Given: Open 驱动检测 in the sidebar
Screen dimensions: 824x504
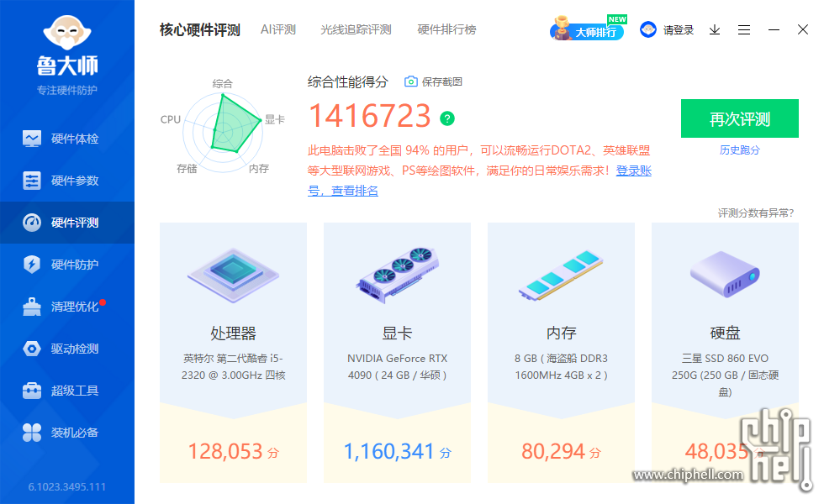Looking at the screenshot, I should point(67,349).
